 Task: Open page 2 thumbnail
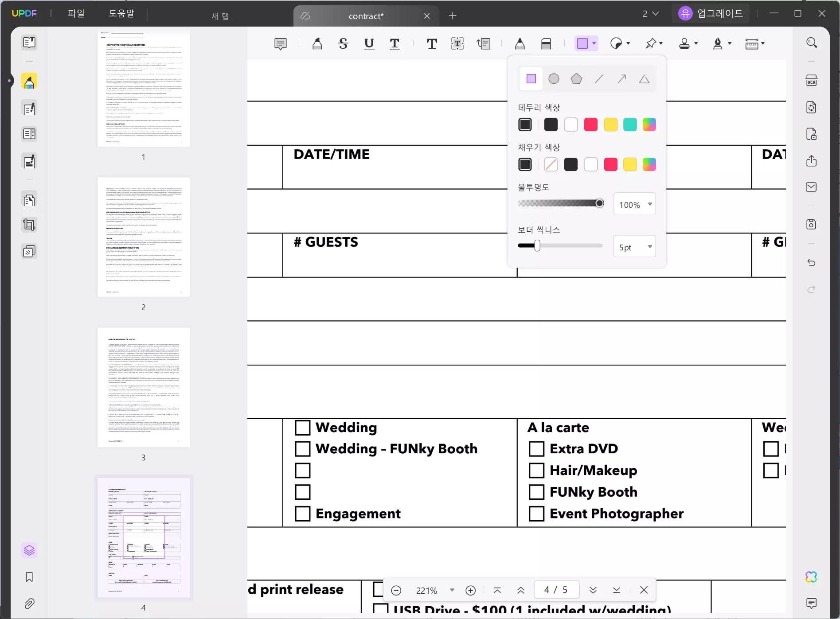(x=144, y=237)
